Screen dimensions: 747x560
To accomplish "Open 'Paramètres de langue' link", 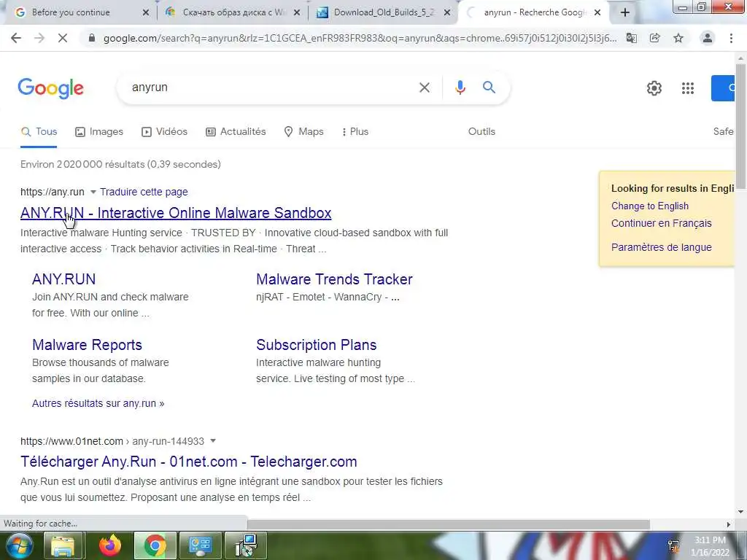I will (x=661, y=247).
